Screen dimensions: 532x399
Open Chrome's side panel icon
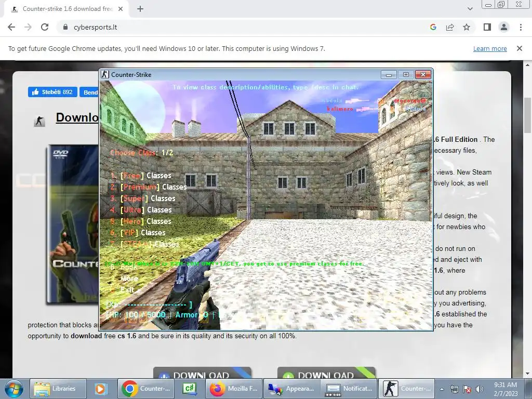(487, 27)
